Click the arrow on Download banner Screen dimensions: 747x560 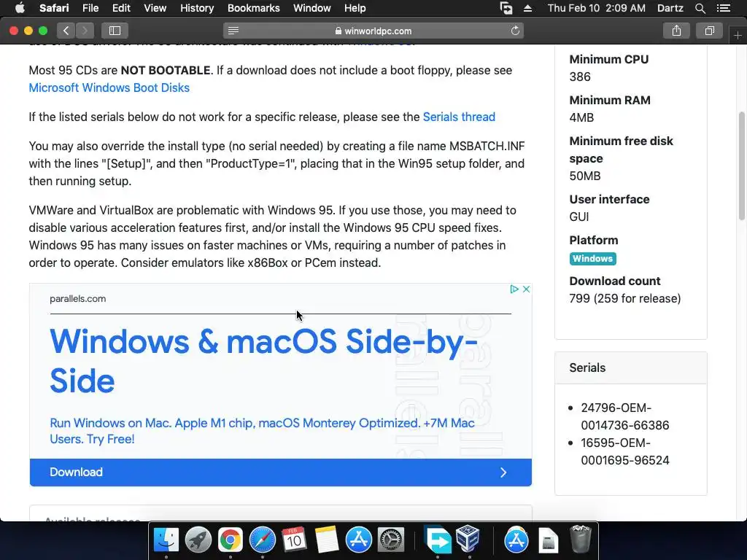pos(503,472)
